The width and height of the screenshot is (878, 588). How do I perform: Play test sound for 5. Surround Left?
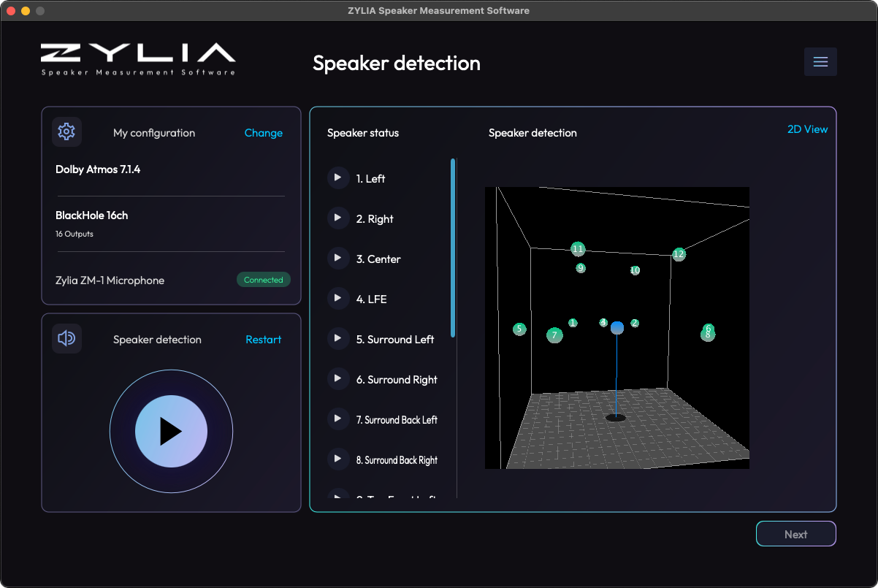click(338, 338)
